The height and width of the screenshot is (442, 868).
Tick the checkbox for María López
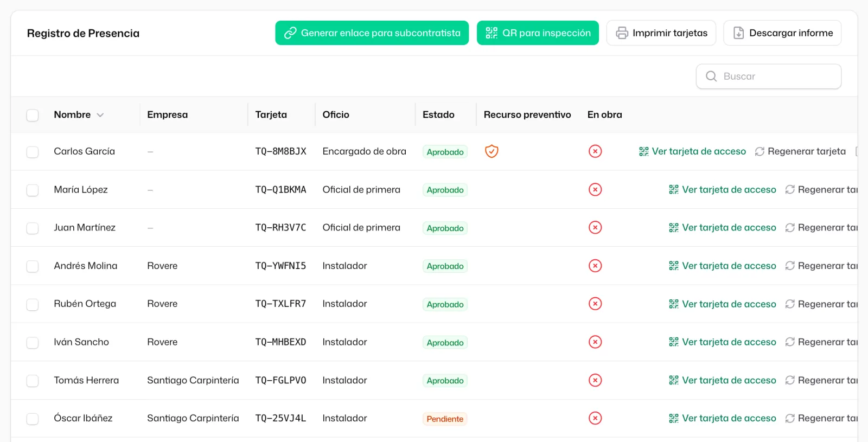[33, 190]
